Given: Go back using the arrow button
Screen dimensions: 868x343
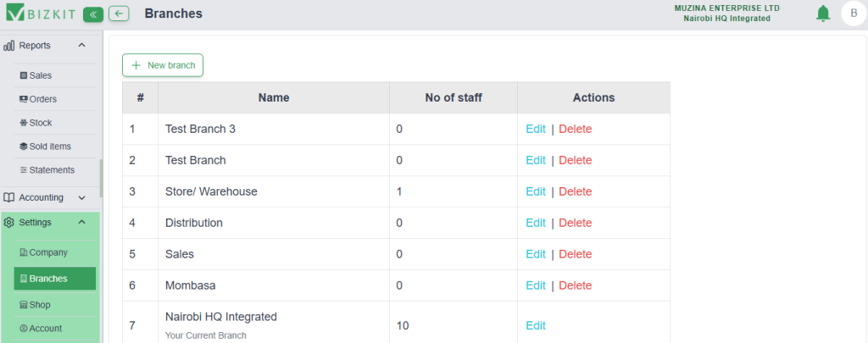Looking at the screenshot, I should pyautogui.click(x=119, y=14).
